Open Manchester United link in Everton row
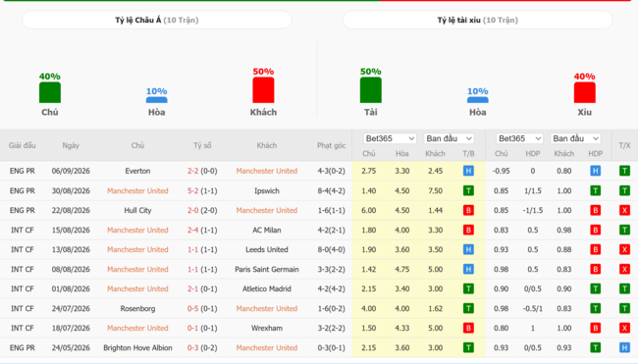Screen dimensions: 638x364 267,171
